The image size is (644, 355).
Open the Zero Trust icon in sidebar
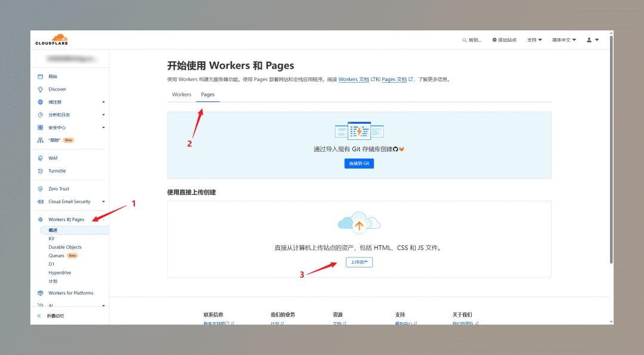41,189
